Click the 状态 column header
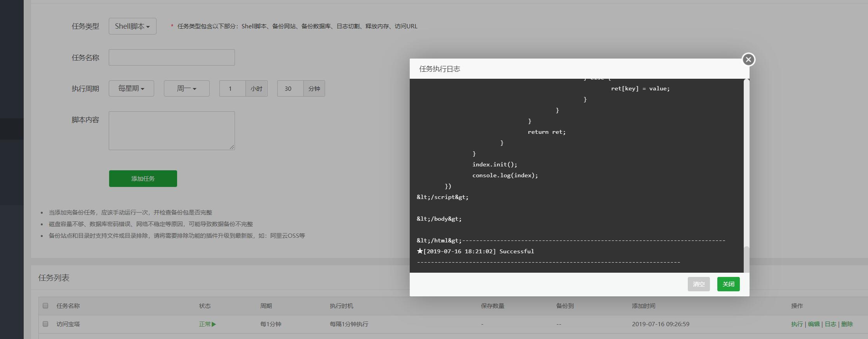This screenshot has height=339, width=868. click(205, 306)
